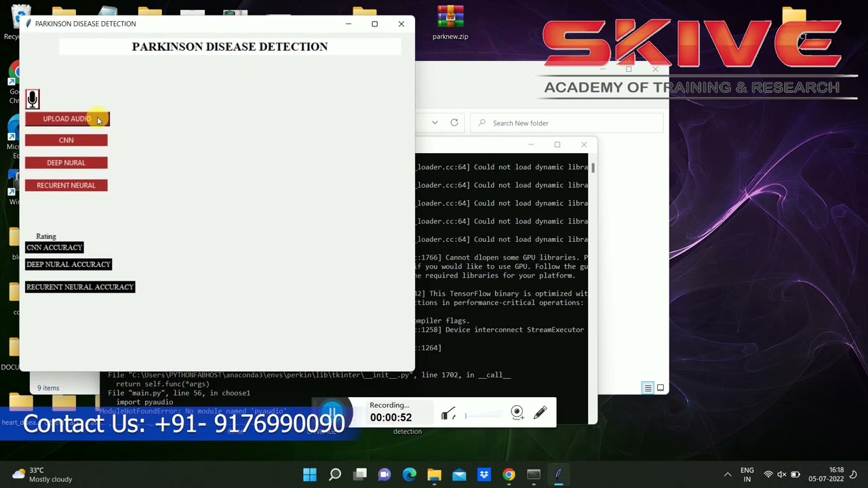Minimize the console window
Viewport: 868px width, 488px height.
pos(531,144)
